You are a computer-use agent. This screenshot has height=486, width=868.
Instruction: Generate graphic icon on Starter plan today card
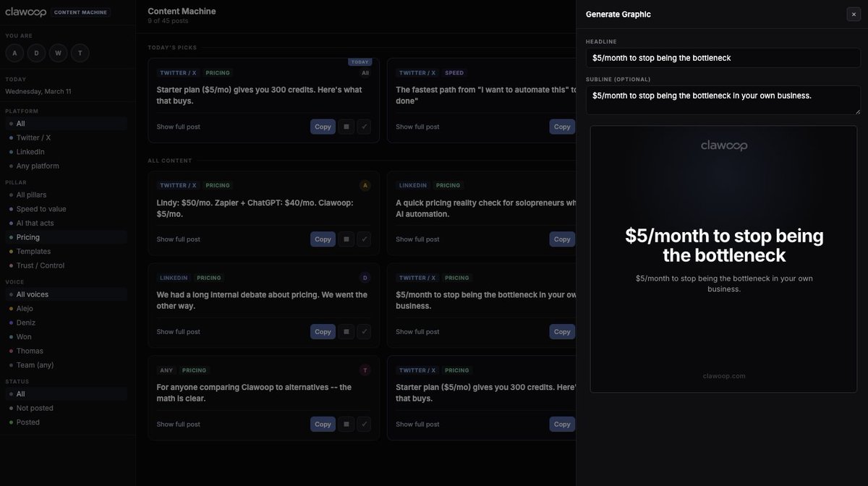pos(346,127)
